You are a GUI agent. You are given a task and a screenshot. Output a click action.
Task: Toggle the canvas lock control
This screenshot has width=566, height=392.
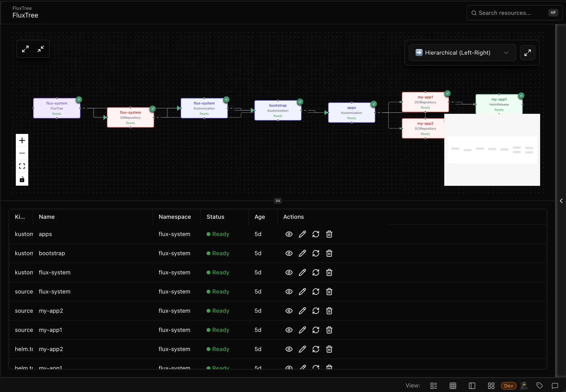tap(22, 179)
